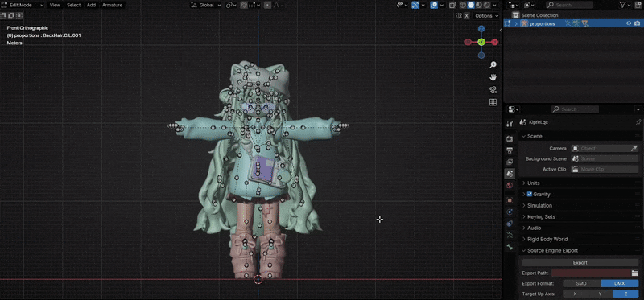Open the Tool properties tab

(510, 124)
